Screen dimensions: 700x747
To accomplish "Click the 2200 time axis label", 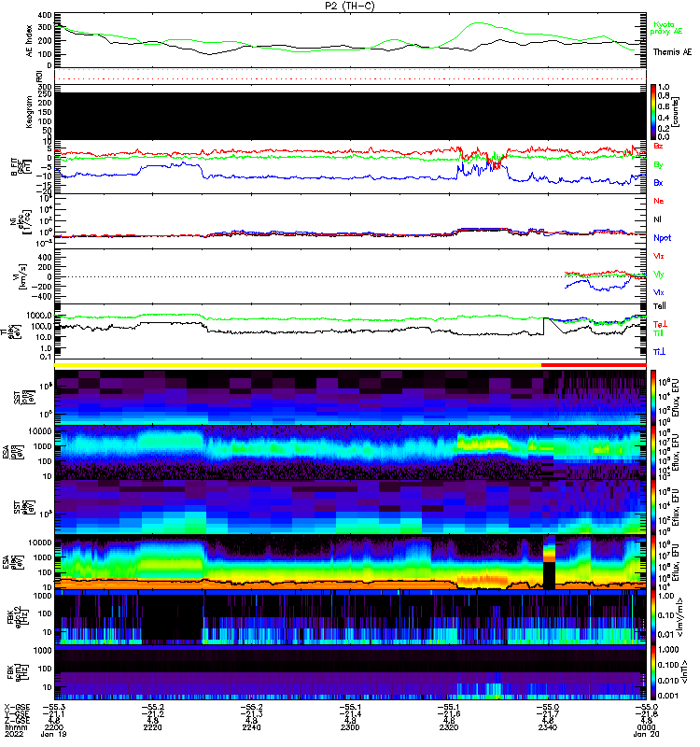I will click(x=53, y=727).
